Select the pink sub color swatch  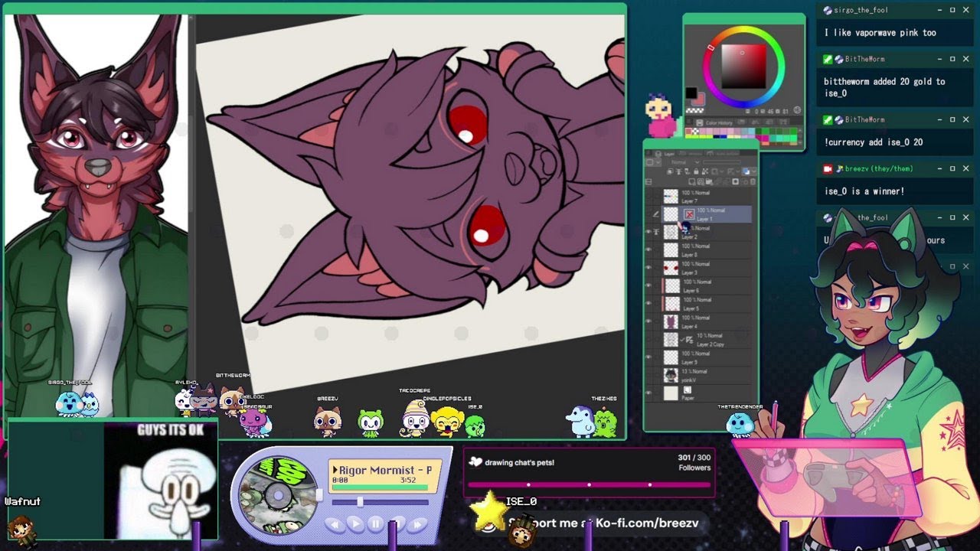pyautogui.click(x=699, y=100)
